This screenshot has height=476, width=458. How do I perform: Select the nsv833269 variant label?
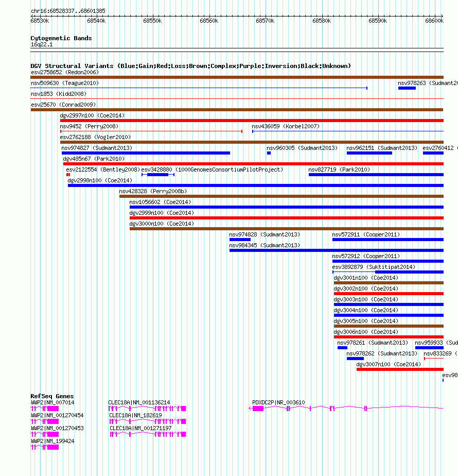click(x=441, y=354)
